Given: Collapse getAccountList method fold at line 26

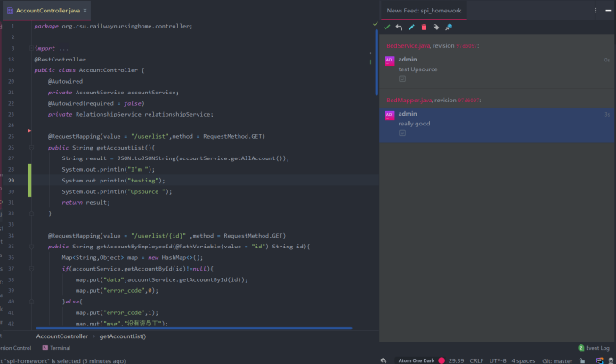Looking at the screenshot, I should (x=31, y=148).
